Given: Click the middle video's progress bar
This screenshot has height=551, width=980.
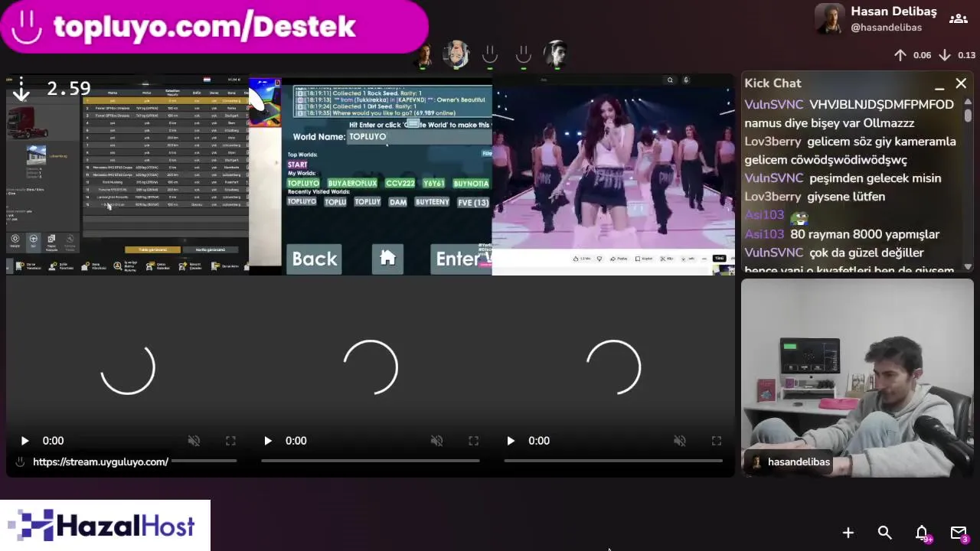Looking at the screenshot, I should pyautogui.click(x=371, y=461).
